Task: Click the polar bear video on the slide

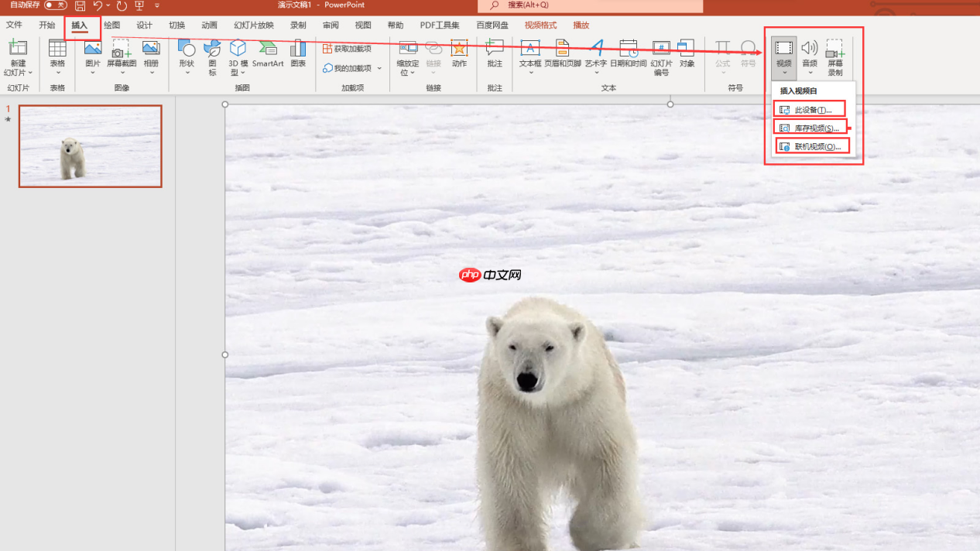Action: click(602, 327)
